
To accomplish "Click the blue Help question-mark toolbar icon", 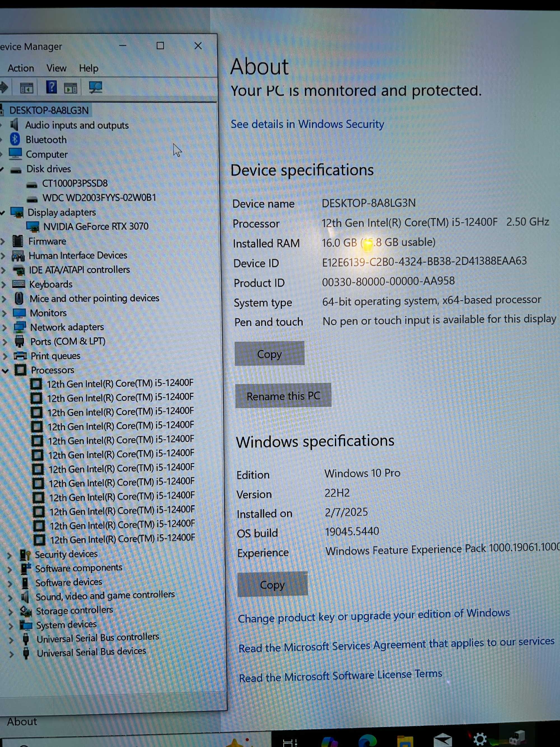I will click(x=51, y=87).
